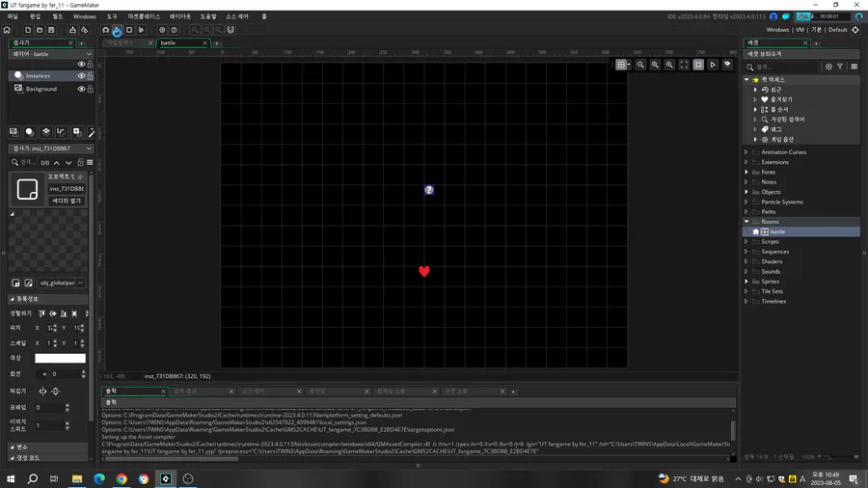Viewport: 868px width, 488px height.
Task: Start the Debug bug icon
Action: [x=105, y=30]
